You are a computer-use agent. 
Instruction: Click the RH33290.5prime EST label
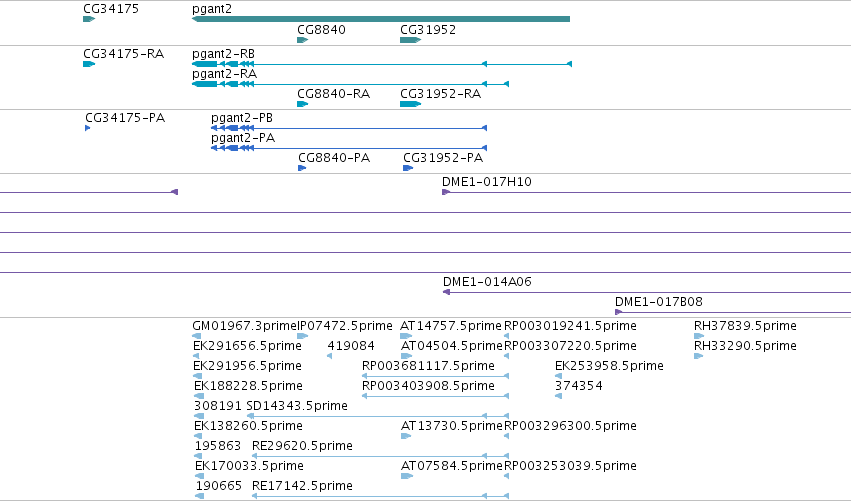click(745, 346)
